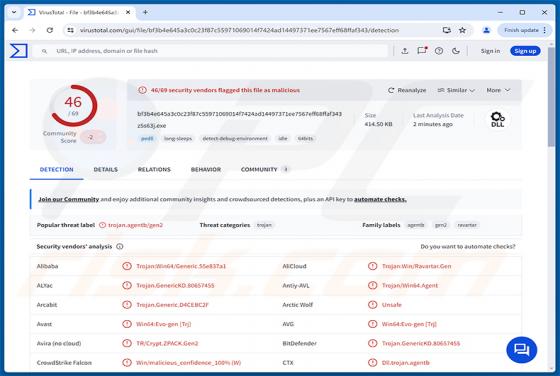Click the info icon beside Security vendors' analysis

tap(120, 247)
